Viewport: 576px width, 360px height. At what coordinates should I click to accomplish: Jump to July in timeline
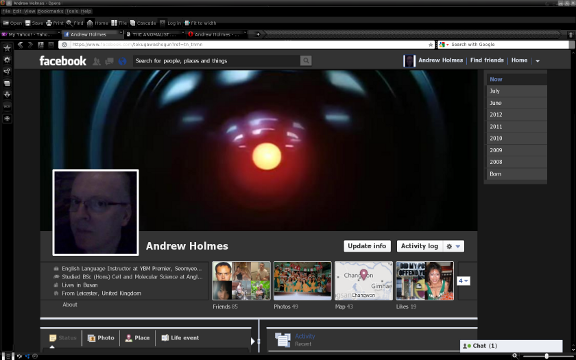(x=516, y=91)
